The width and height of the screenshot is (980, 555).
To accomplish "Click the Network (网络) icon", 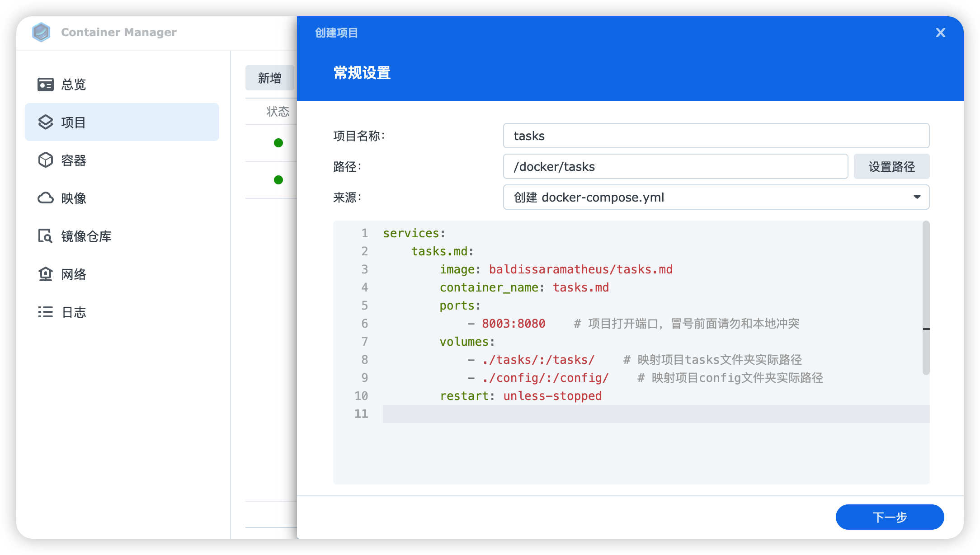I will tap(45, 274).
